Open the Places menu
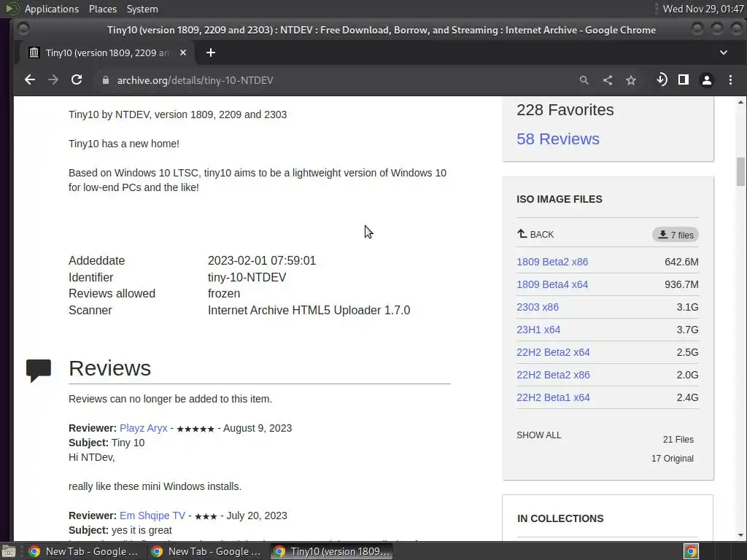This screenshot has height=560, width=747. click(x=102, y=9)
